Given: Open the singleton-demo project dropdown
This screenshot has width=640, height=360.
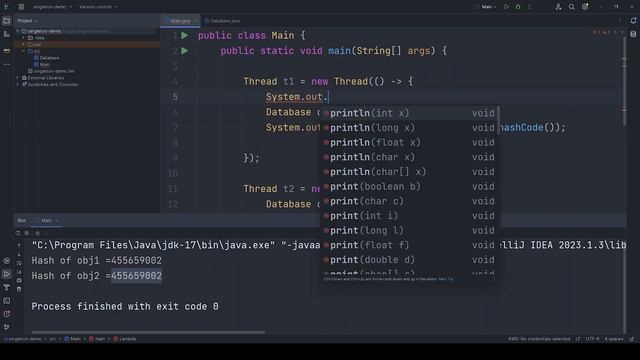Looking at the screenshot, I should point(52,7).
